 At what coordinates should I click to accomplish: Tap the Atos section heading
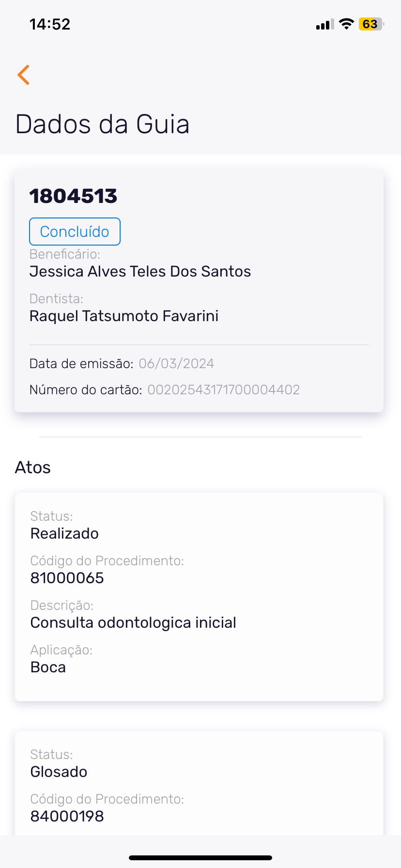point(33,467)
